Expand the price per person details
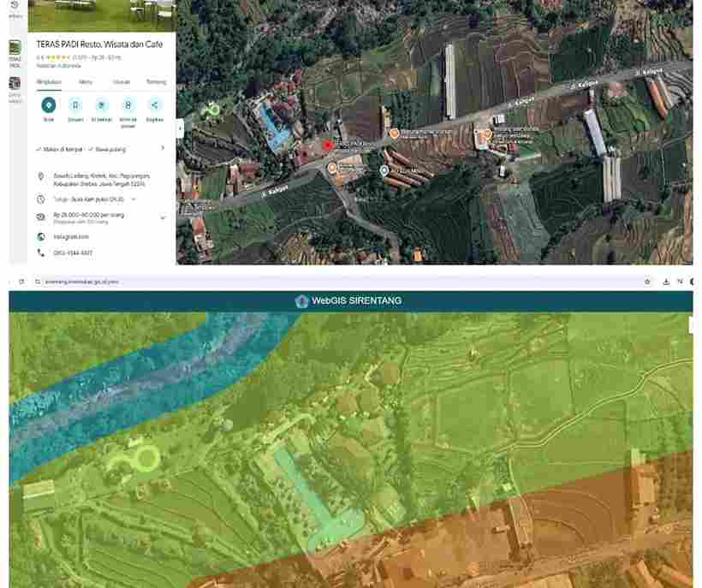The image size is (702, 588). 163,218
